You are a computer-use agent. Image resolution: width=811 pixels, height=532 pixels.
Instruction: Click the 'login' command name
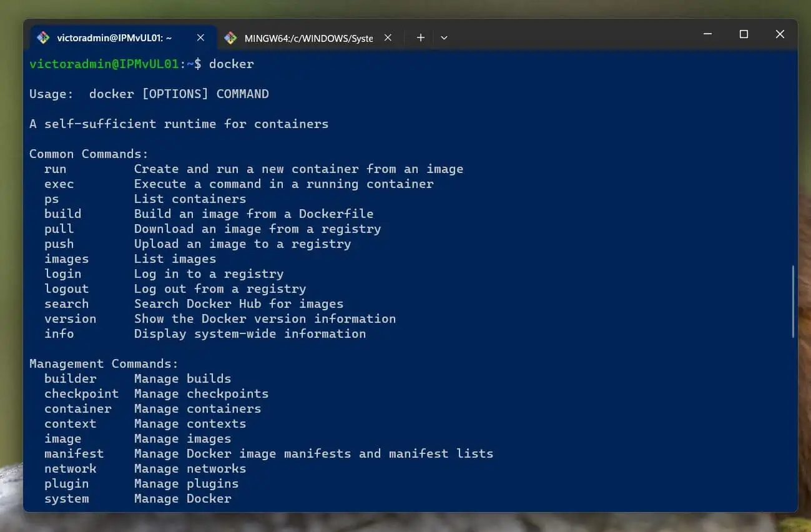tap(63, 273)
